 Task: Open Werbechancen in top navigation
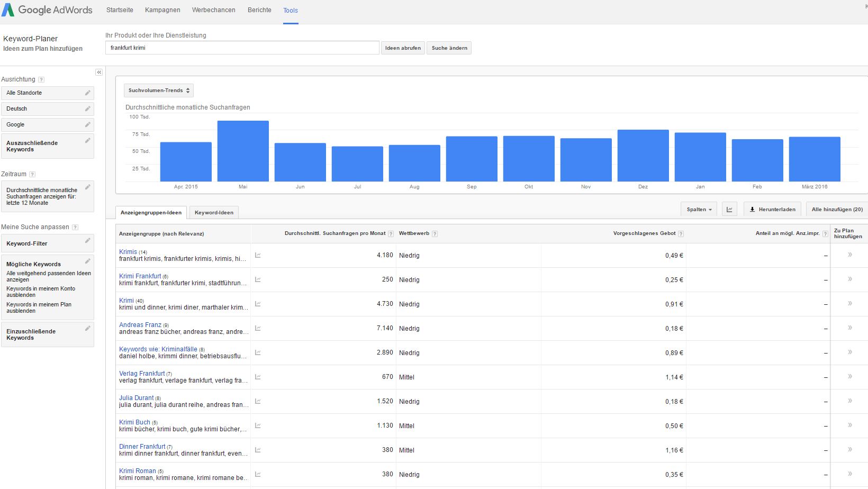tap(214, 10)
